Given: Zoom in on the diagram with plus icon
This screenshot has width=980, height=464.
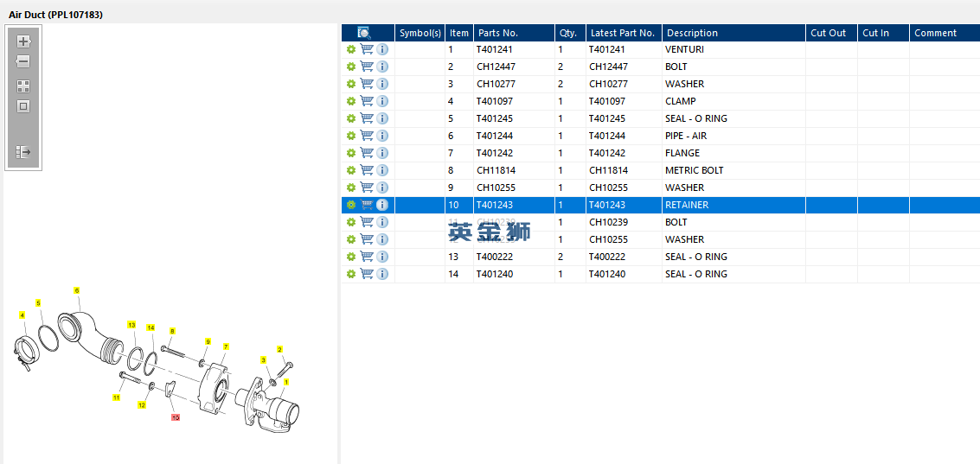Looking at the screenshot, I should (x=23, y=41).
